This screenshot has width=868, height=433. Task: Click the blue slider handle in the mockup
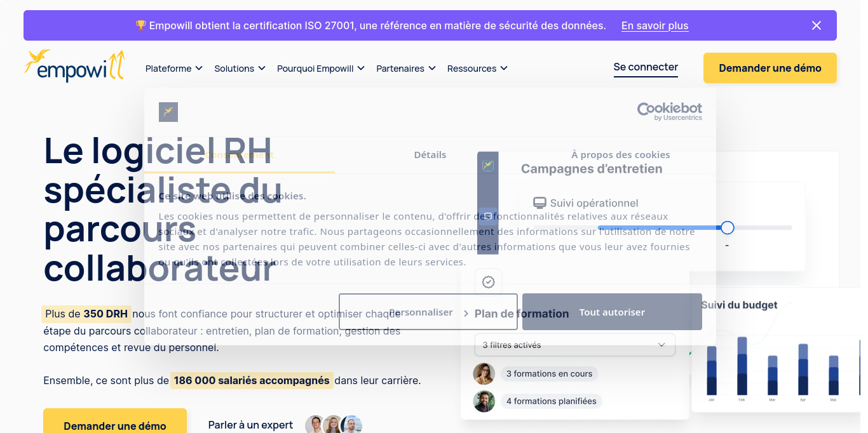pyautogui.click(x=727, y=227)
